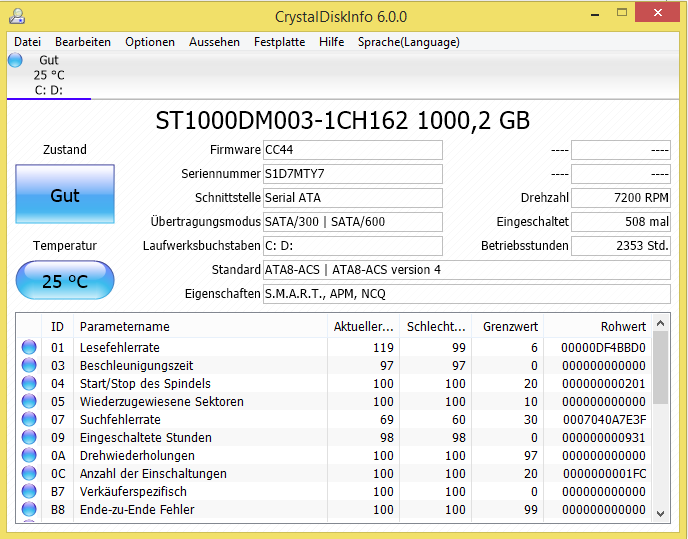Click the disk title ST1000DM003-1CH162 1000,2 GB
This screenshot has width=688, height=539.
[343, 120]
